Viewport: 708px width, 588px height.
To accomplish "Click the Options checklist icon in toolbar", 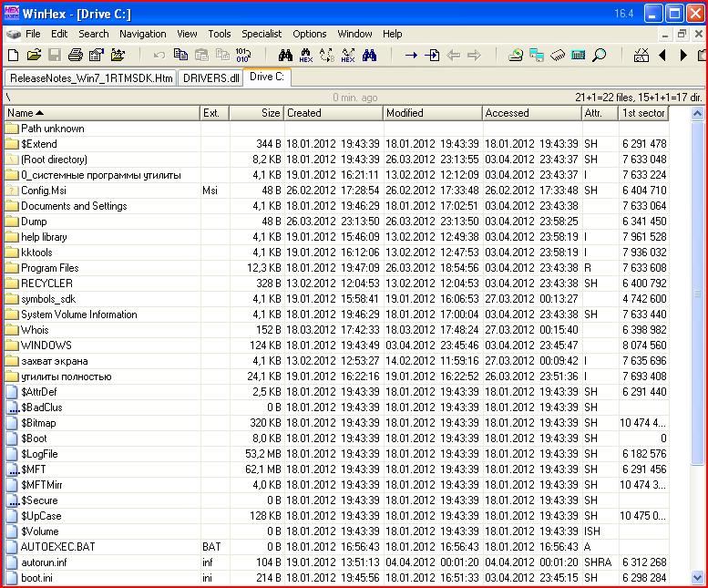I will 641,56.
